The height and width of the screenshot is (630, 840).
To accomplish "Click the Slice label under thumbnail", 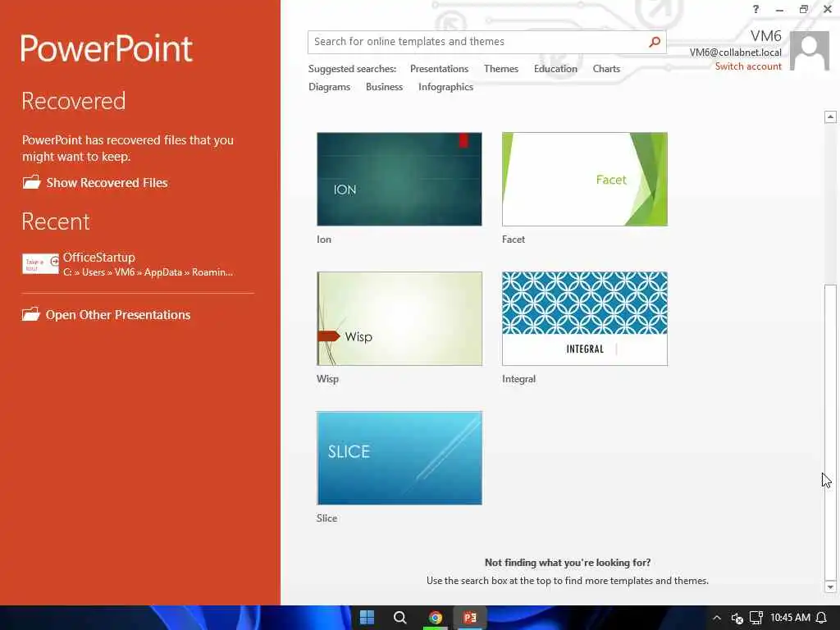I will click(x=326, y=518).
